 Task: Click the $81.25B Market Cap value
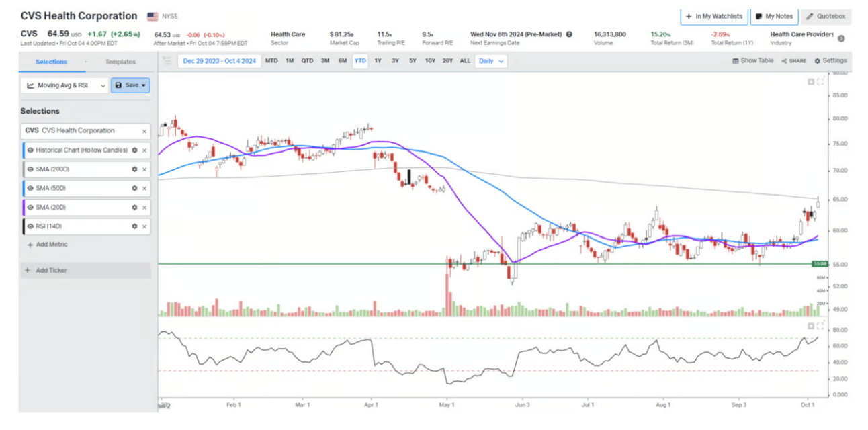(343, 34)
